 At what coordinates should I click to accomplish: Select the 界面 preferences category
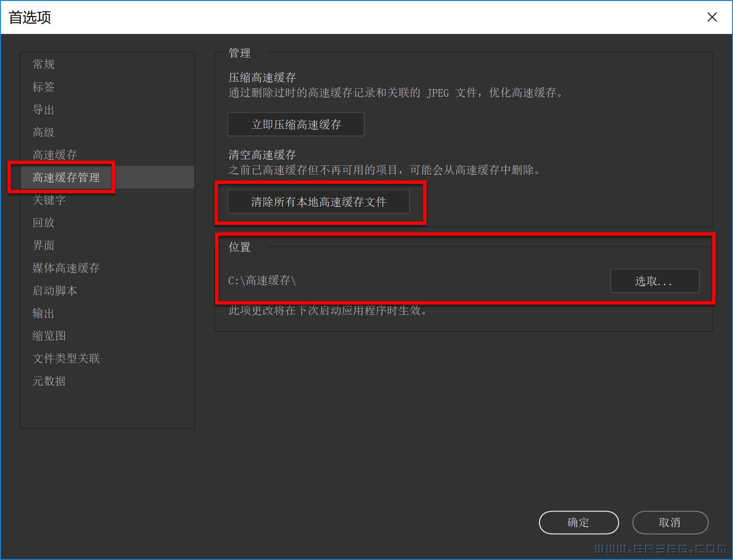[x=43, y=245]
